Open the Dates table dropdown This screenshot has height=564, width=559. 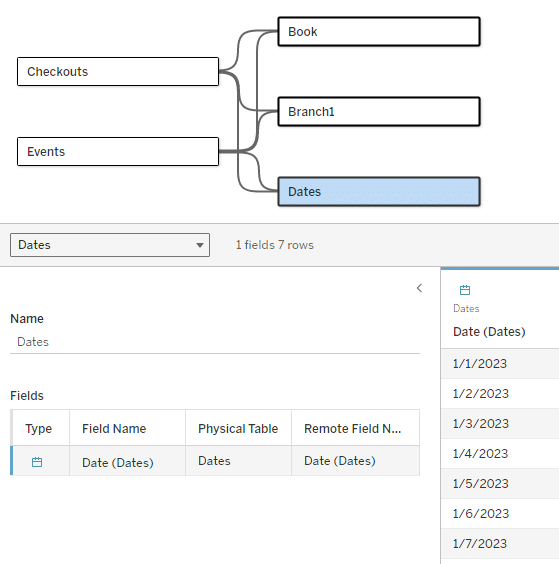[110, 245]
